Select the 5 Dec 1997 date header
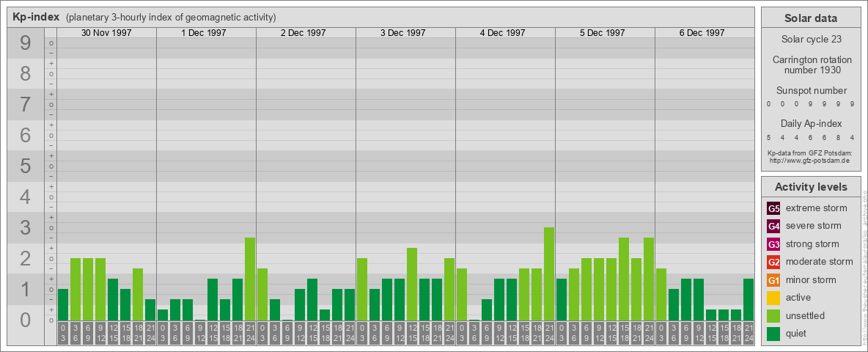 [603, 33]
